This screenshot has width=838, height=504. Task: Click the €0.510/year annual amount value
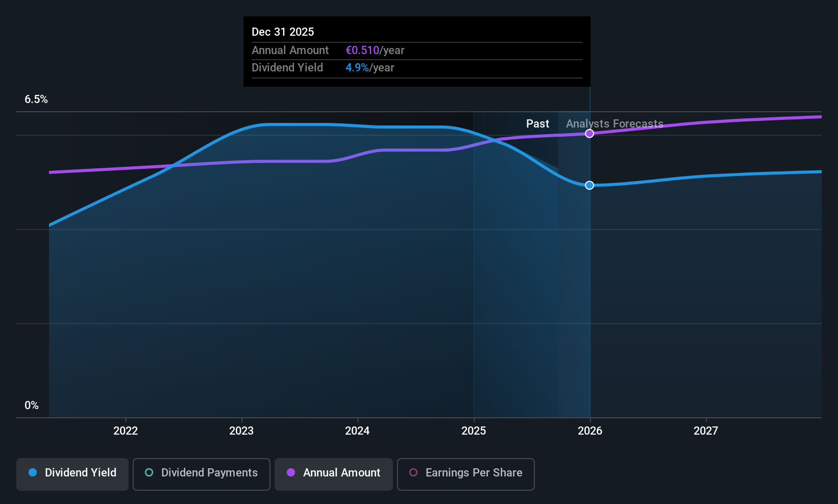[x=375, y=51]
